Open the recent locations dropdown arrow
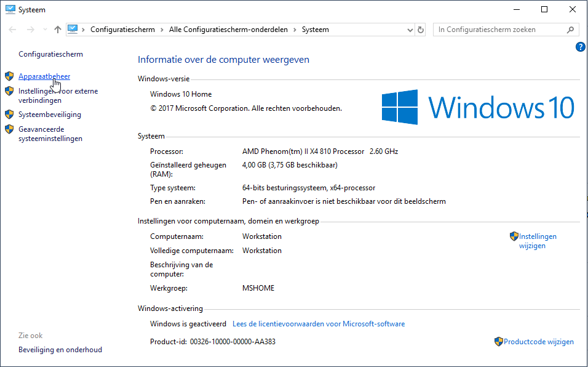This screenshot has width=588, height=367. pos(45,30)
